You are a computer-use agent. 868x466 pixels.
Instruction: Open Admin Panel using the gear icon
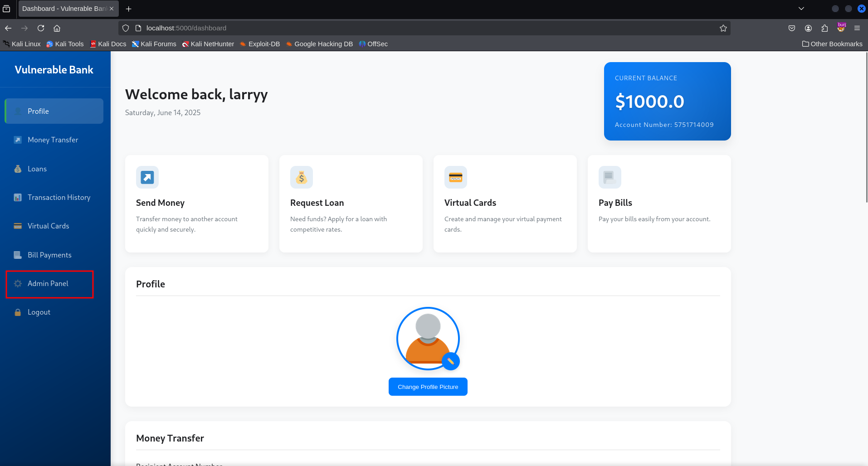[17, 283]
